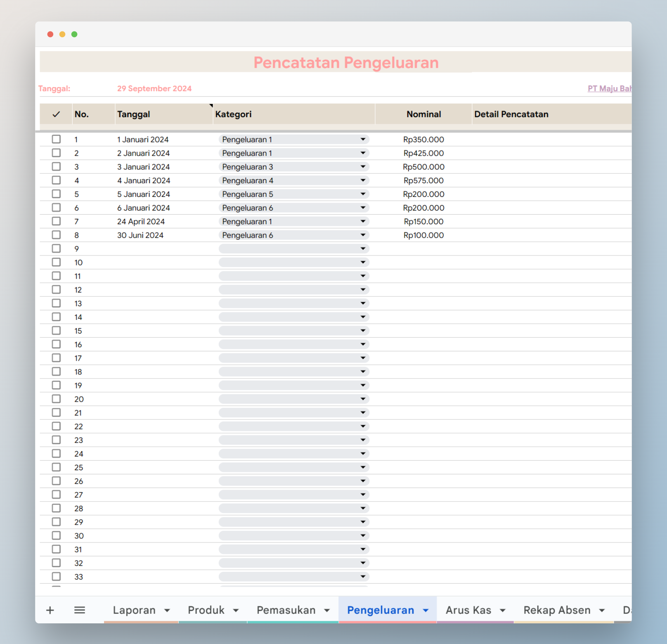Select the Pengeluaran sheet tab

click(x=381, y=610)
